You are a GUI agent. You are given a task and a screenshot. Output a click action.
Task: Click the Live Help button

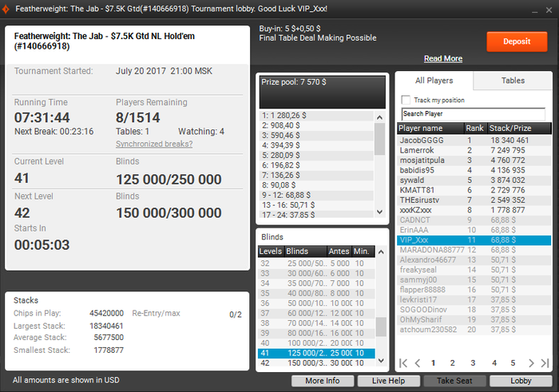389,381
